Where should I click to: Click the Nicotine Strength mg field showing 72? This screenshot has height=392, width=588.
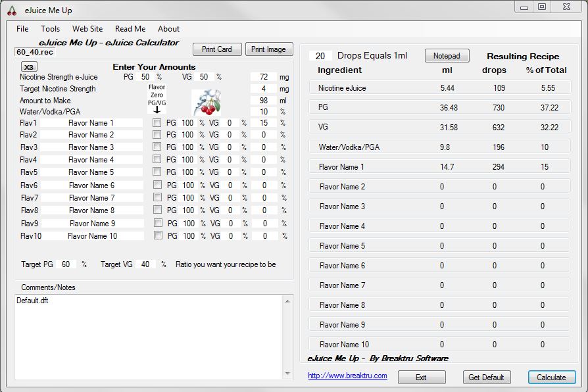(x=264, y=77)
